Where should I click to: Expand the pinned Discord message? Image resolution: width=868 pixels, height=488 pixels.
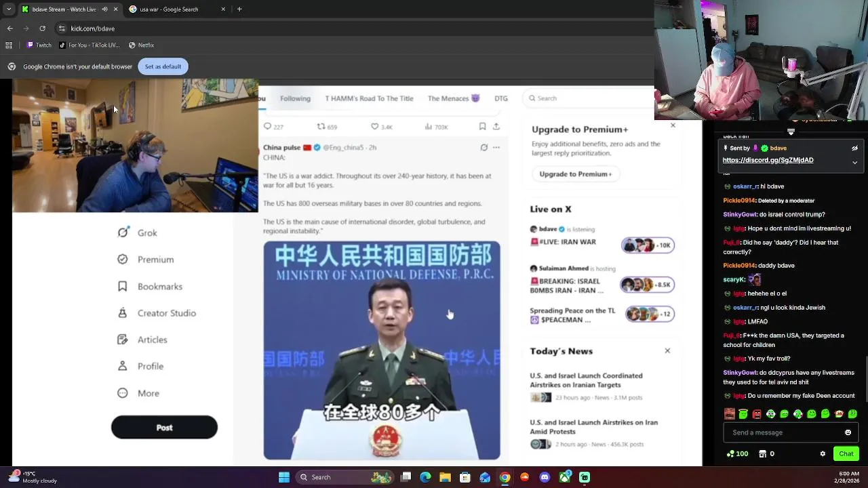[854, 163]
